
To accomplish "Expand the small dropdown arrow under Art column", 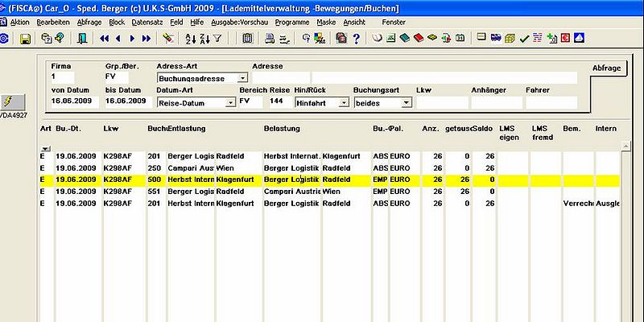I will coord(46,148).
